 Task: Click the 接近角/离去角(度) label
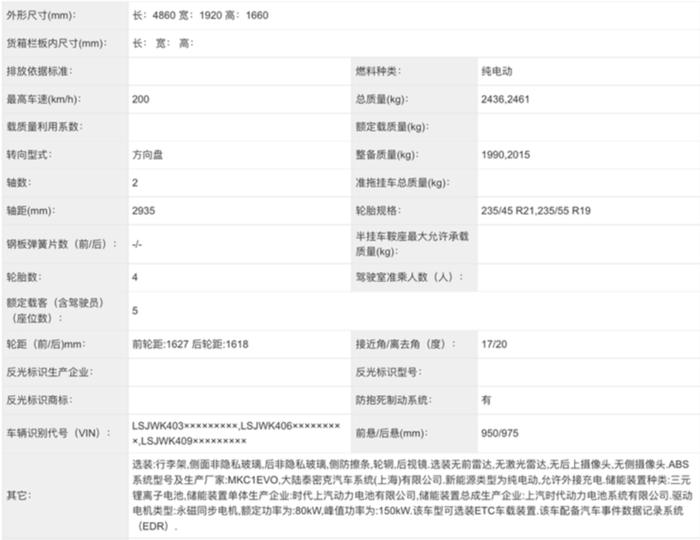(405, 344)
